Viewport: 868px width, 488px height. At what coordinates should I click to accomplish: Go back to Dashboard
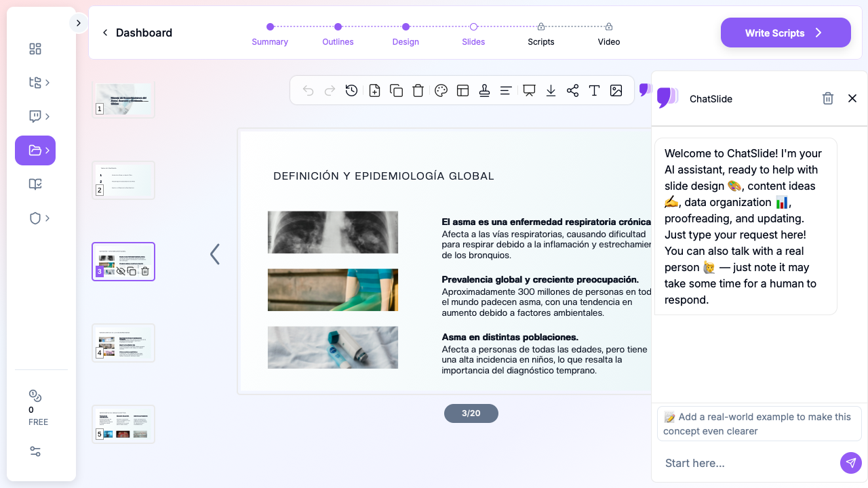(x=137, y=33)
